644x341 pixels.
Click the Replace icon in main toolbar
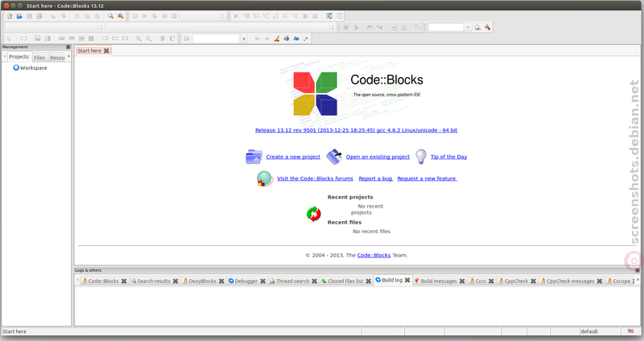coord(120,16)
